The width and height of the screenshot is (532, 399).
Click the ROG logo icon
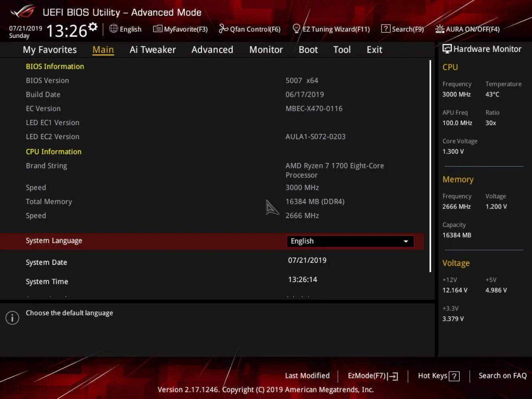(x=23, y=12)
